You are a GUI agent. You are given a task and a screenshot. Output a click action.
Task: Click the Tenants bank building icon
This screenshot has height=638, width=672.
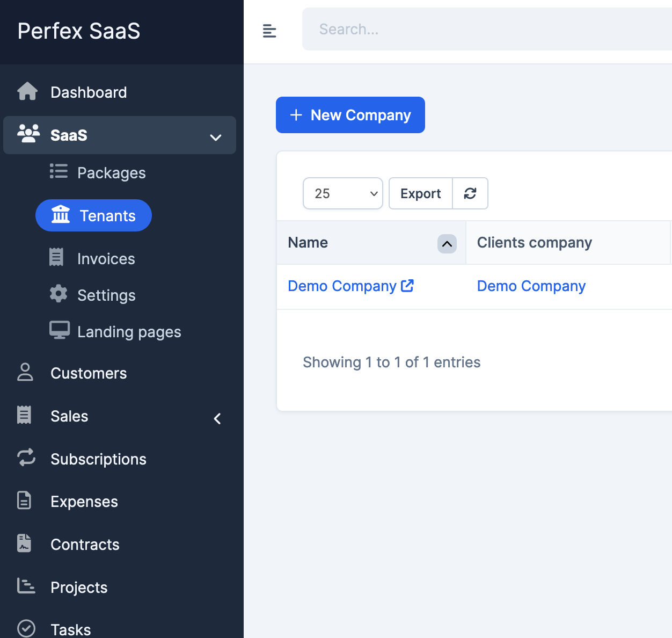[61, 214]
